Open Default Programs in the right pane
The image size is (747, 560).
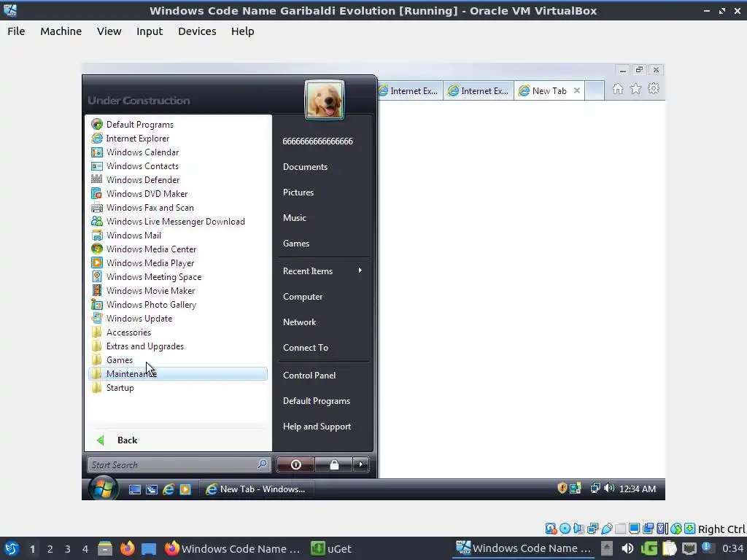[x=317, y=400]
